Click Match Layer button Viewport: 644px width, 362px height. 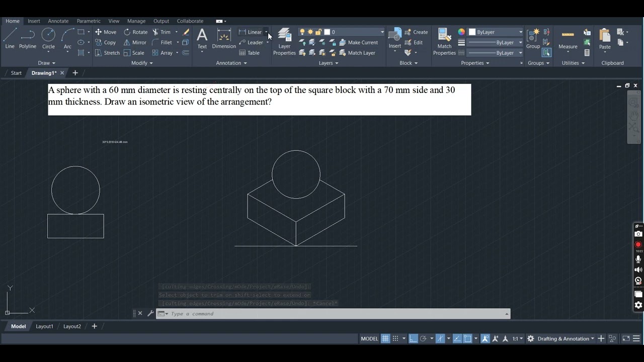coord(357,53)
